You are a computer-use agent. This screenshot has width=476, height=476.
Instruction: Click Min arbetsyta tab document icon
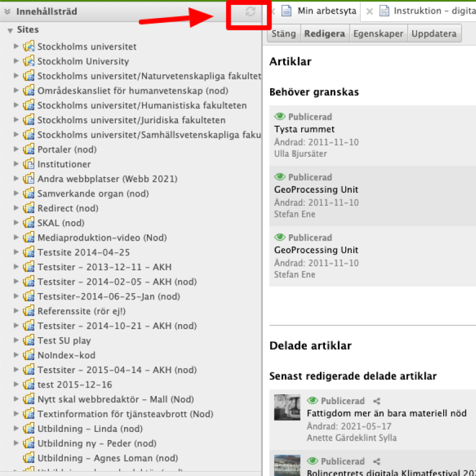coord(286,11)
